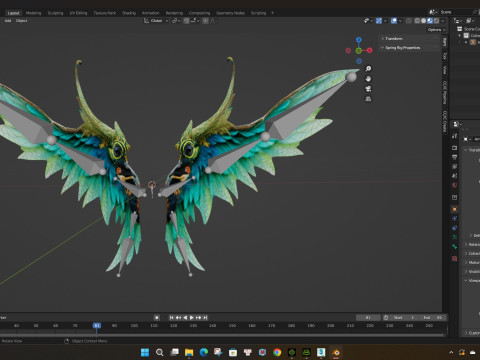This screenshot has width=480, height=360.
Task: Open the Armature data properties tab icon
Action: (455, 237)
